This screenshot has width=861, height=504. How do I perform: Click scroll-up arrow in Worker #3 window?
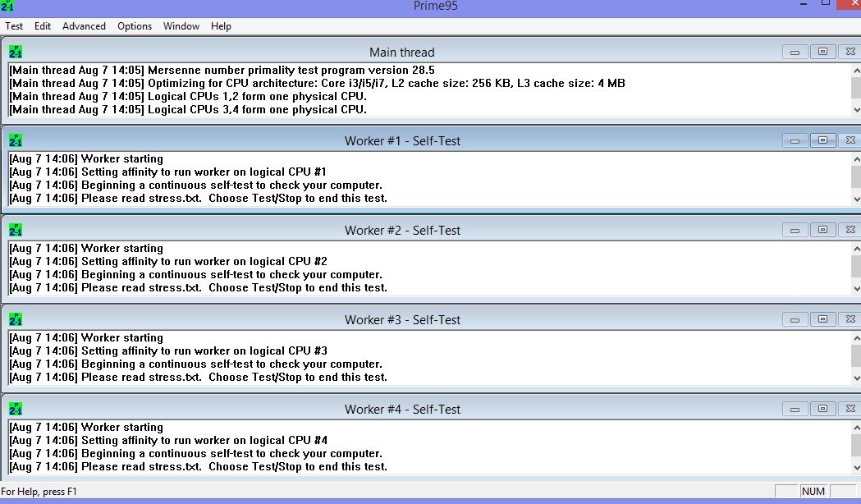pyautogui.click(x=856, y=338)
